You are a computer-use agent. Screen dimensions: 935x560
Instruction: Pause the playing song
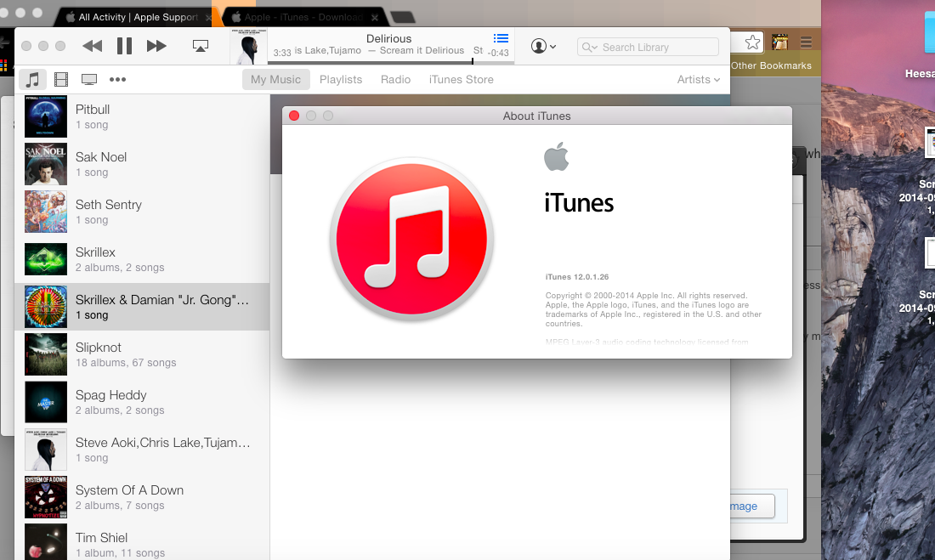pos(124,46)
